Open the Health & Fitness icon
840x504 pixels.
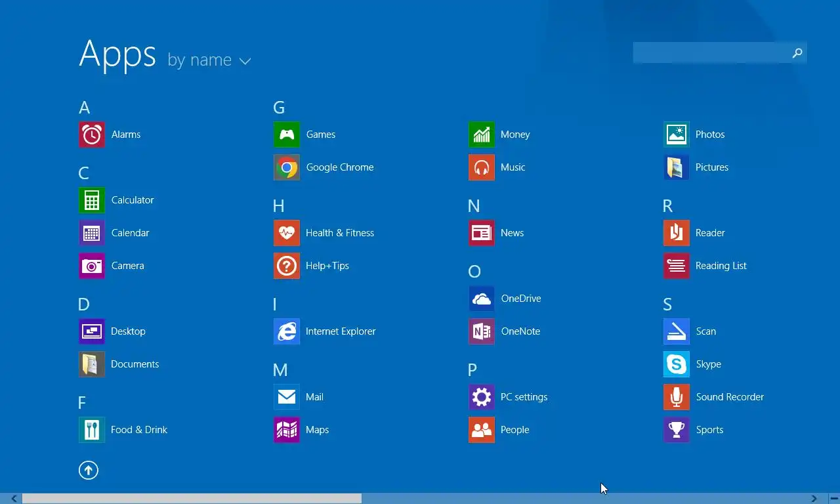tap(287, 233)
